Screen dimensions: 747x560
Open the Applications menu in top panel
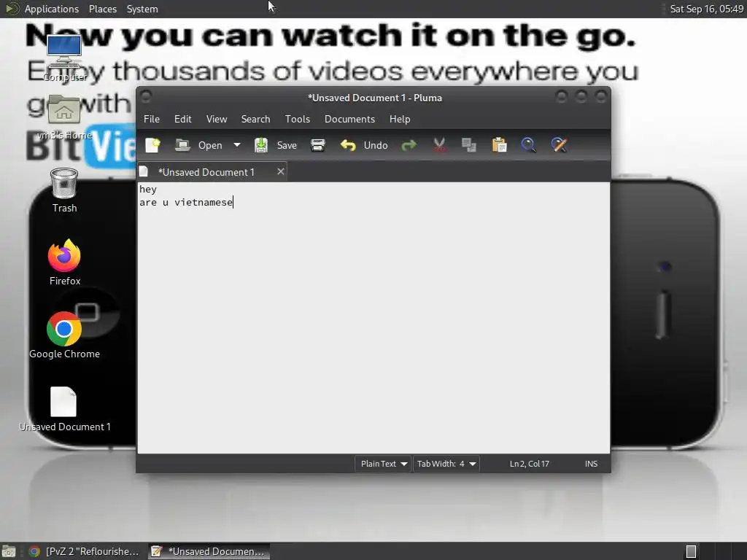click(x=52, y=9)
